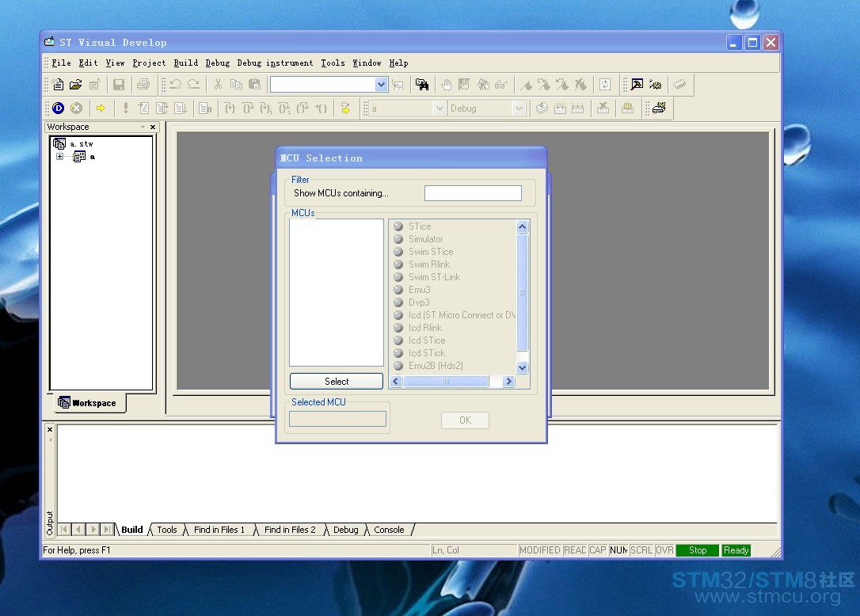Paste from clipboard toolbar icon

254,85
